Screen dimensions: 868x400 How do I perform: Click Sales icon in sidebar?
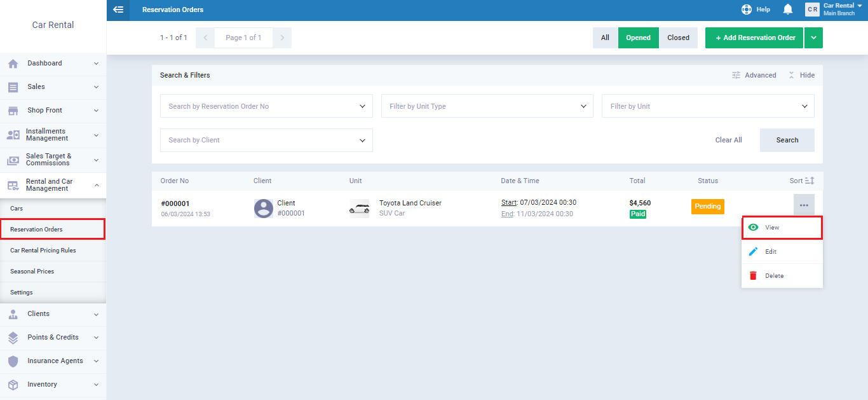(x=13, y=87)
